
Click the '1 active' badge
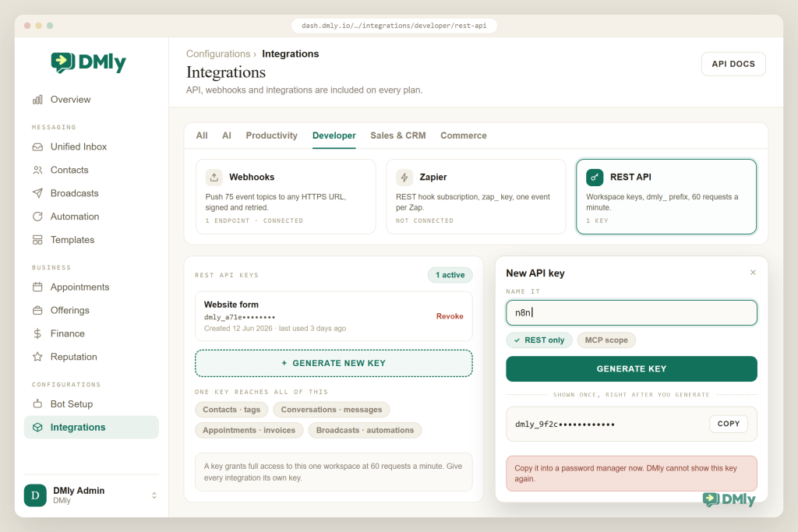(x=450, y=275)
